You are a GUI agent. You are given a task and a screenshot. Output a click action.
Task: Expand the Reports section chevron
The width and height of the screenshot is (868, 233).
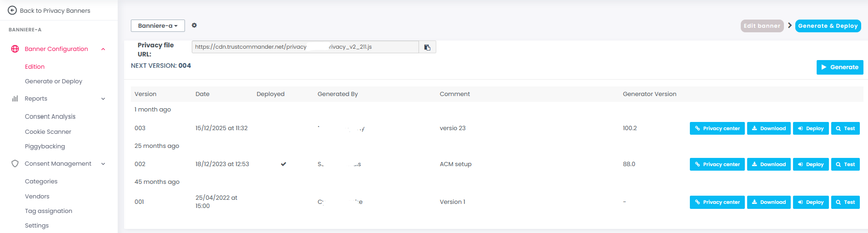[x=103, y=99]
